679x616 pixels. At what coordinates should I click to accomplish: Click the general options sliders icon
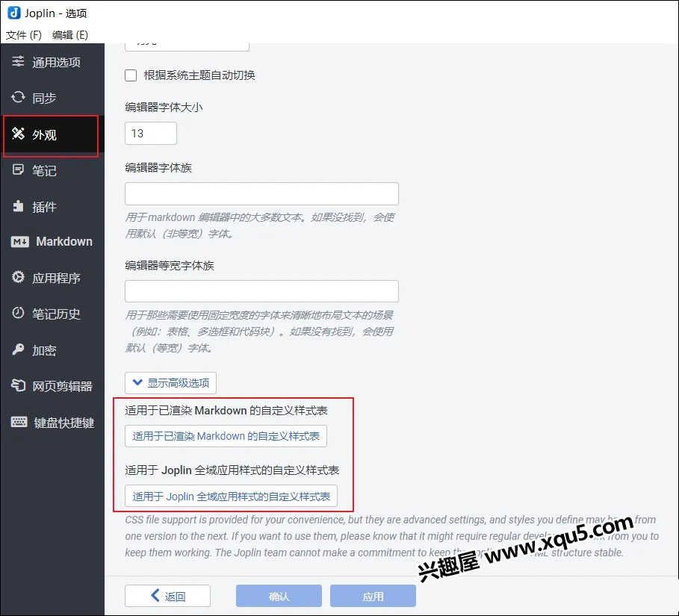[x=18, y=61]
